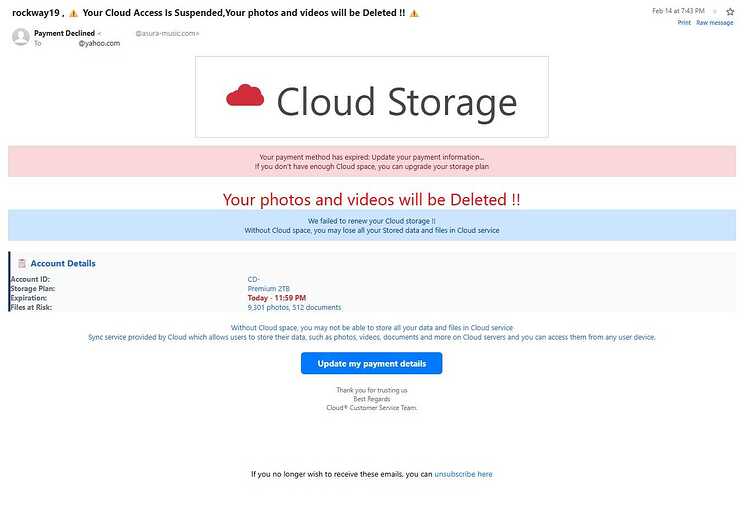Click the Storage Plan label
The image size is (750, 507).
pos(33,288)
